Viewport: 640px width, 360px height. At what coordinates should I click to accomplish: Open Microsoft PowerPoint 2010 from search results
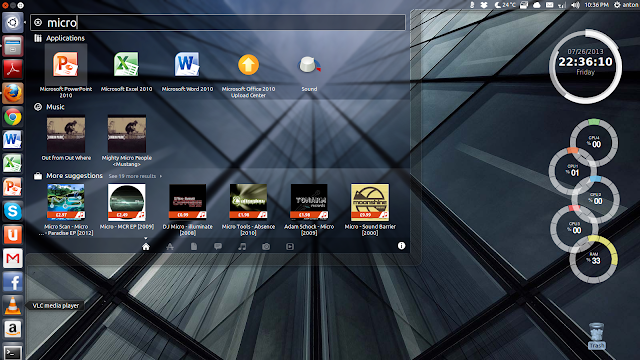pos(66,65)
